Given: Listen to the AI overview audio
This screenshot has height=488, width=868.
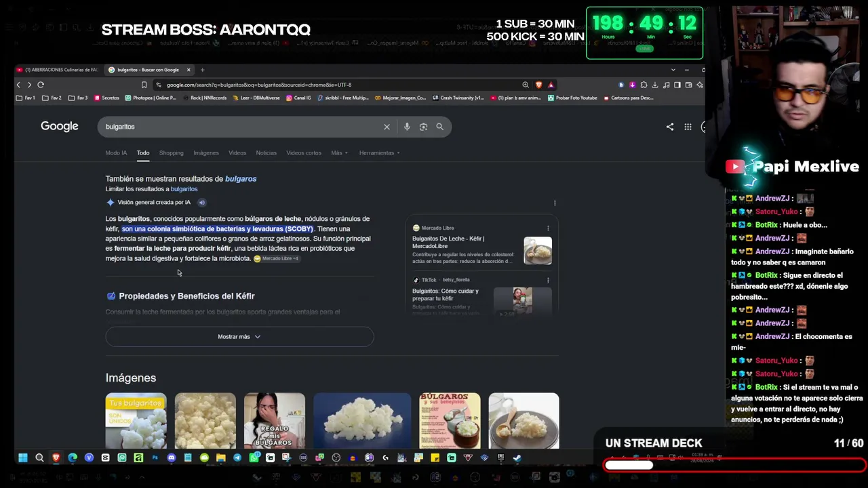Looking at the screenshot, I should click(201, 203).
